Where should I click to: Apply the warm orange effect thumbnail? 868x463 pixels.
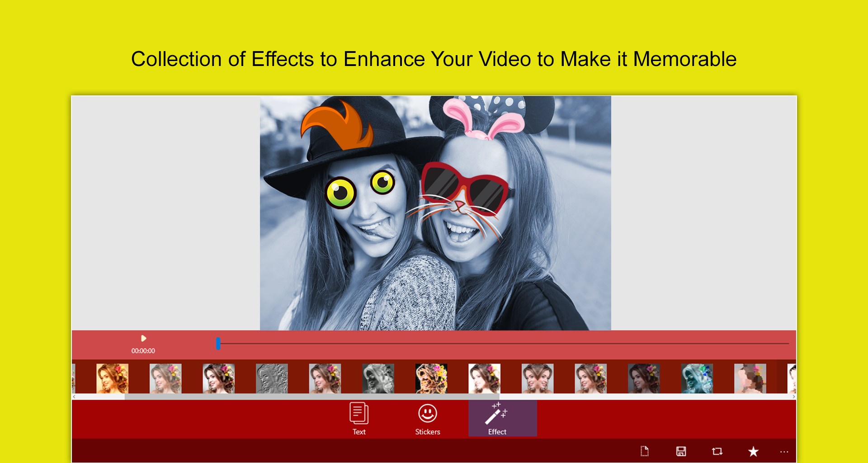[x=112, y=378]
